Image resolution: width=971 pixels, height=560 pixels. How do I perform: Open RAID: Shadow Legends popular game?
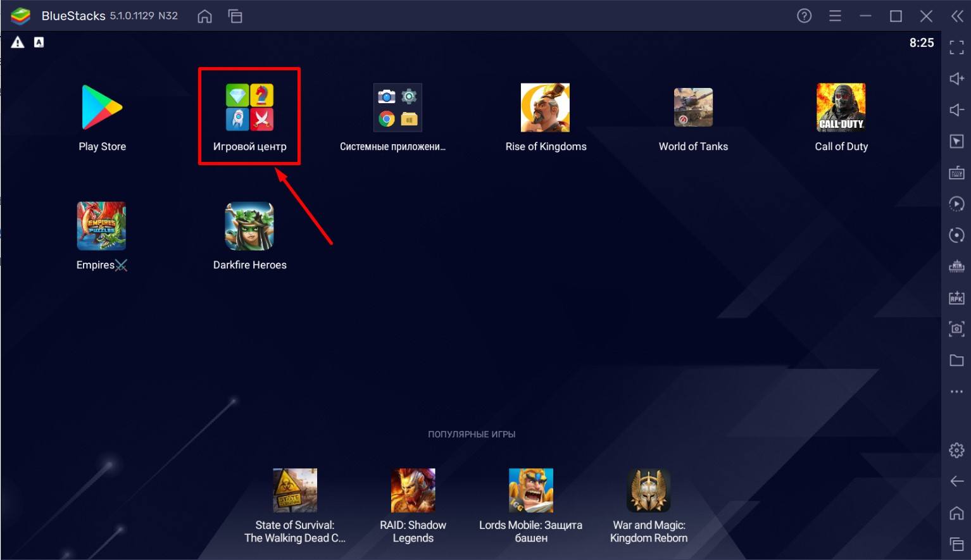[413, 490]
